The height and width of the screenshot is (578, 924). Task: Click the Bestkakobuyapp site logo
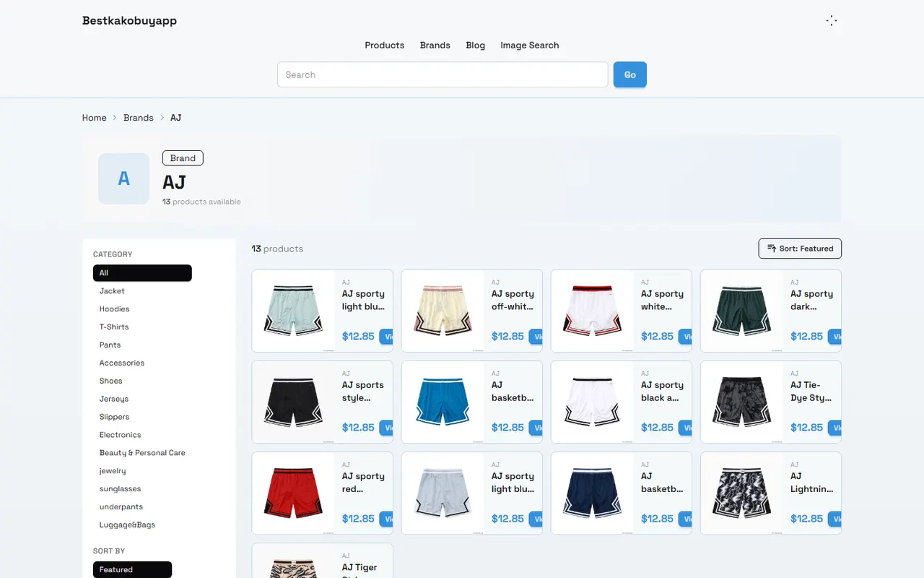(x=130, y=20)
